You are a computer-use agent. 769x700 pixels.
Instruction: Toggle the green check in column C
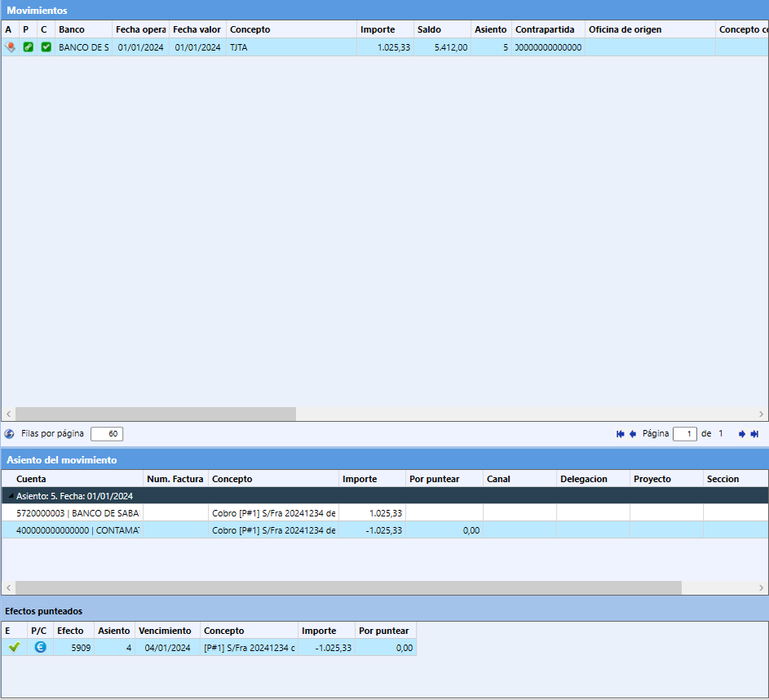coord(46,47)
